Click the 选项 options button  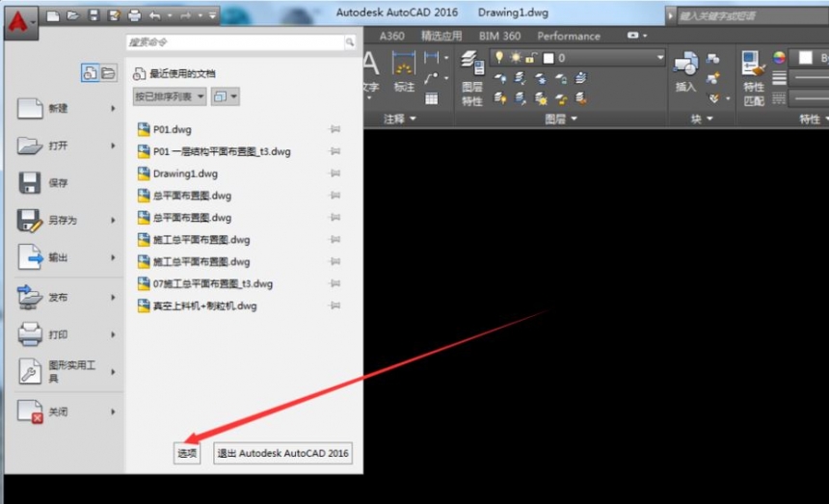pos(187,453)
